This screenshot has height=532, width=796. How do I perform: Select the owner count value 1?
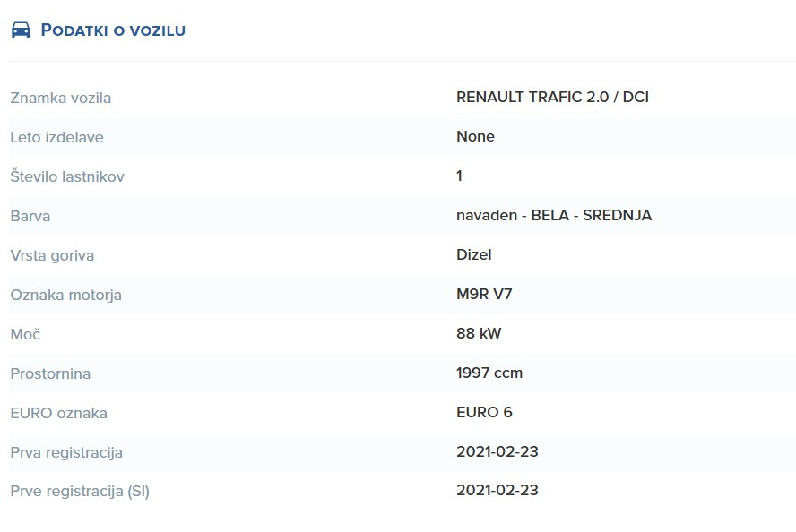(459, 176)
